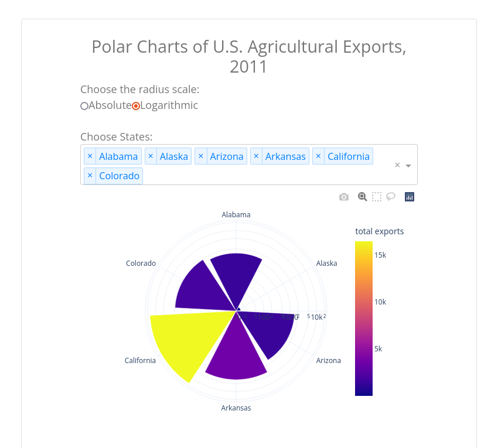Activate the Box Select tool
This screenshot has width=498, height=448.
377,197
